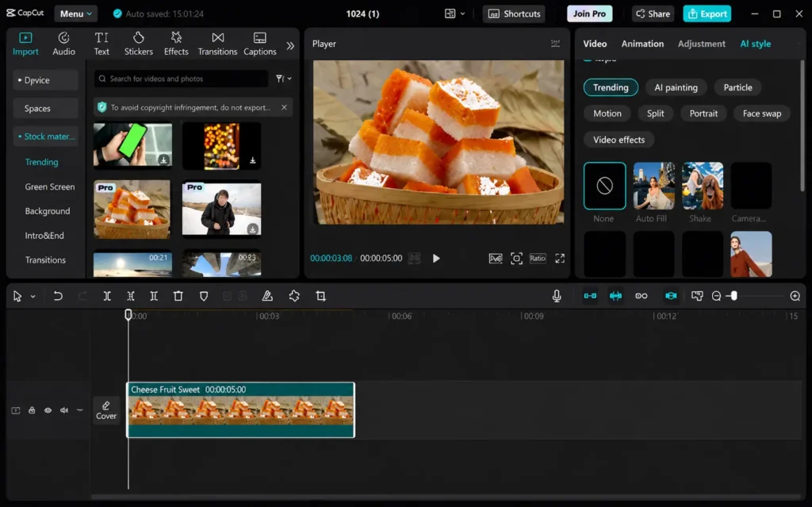Open the layout dropdown in title bar
The height and width of the screenshot is (507, 812).
point(454,13)
